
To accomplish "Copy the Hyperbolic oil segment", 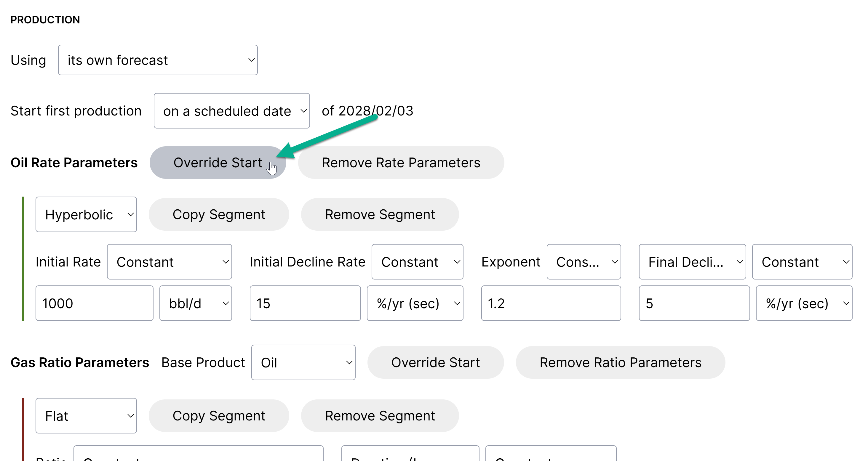I will (219, 214).
